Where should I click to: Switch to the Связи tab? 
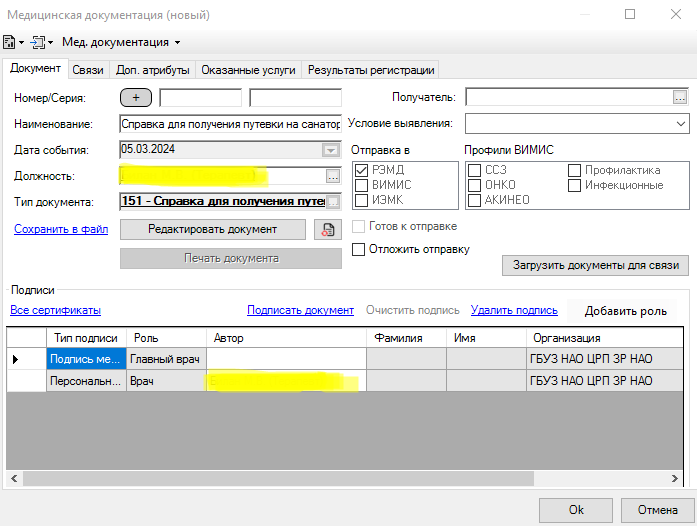89,70
